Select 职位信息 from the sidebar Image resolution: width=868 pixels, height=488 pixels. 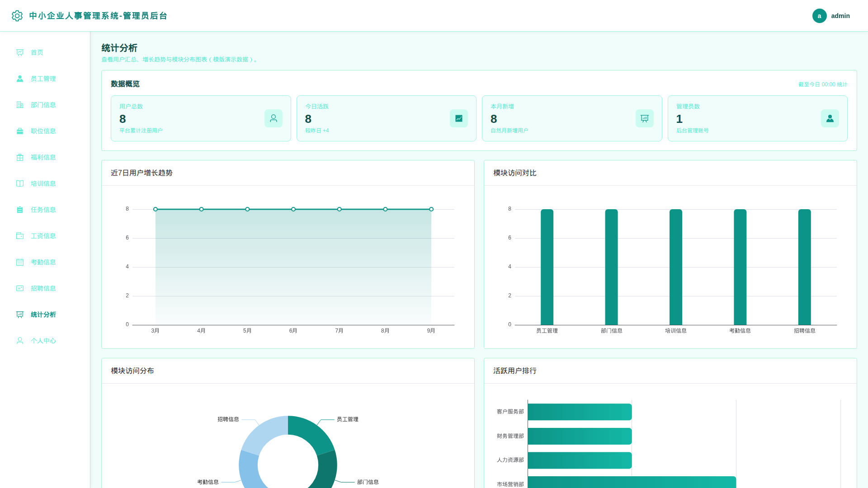point(45,131)
